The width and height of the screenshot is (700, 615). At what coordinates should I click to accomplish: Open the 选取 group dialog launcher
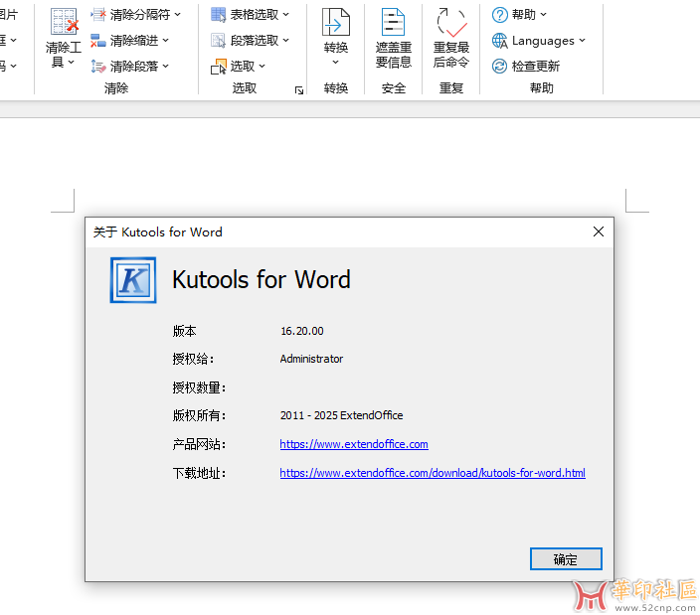pyautogui.click(x=299, y=90)
